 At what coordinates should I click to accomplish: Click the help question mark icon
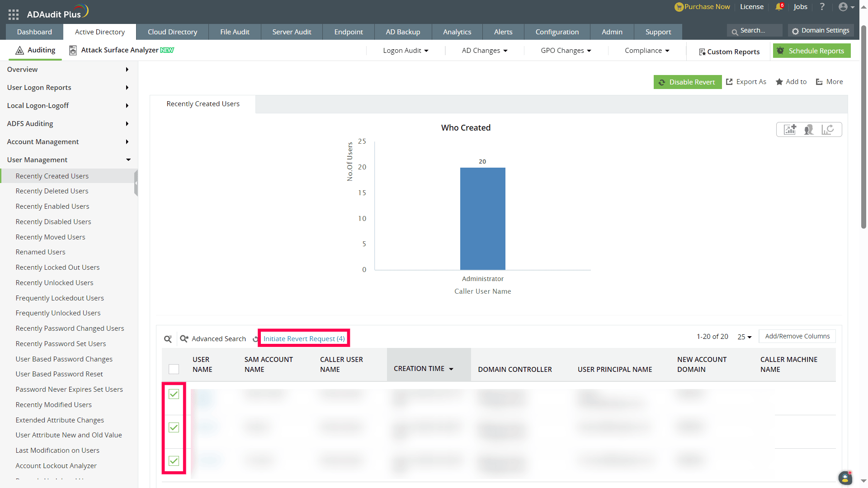[x=822, y=7]
